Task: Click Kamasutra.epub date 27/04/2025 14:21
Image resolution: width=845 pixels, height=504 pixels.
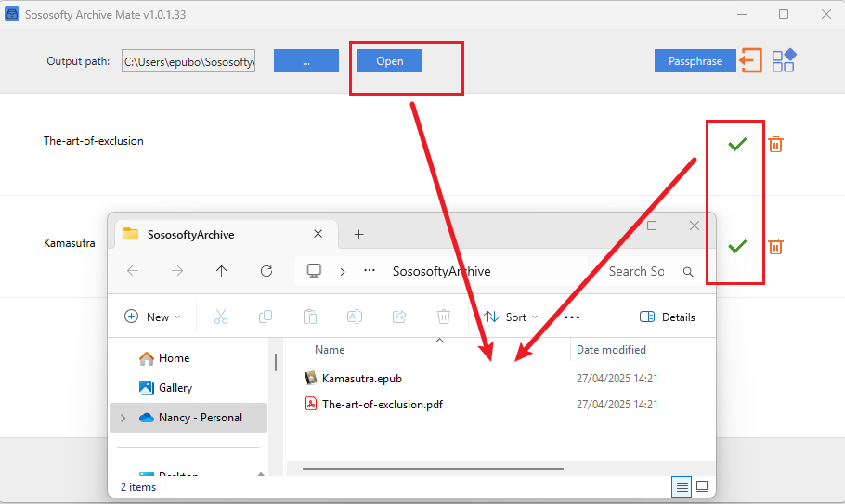Action: [617, 379]
